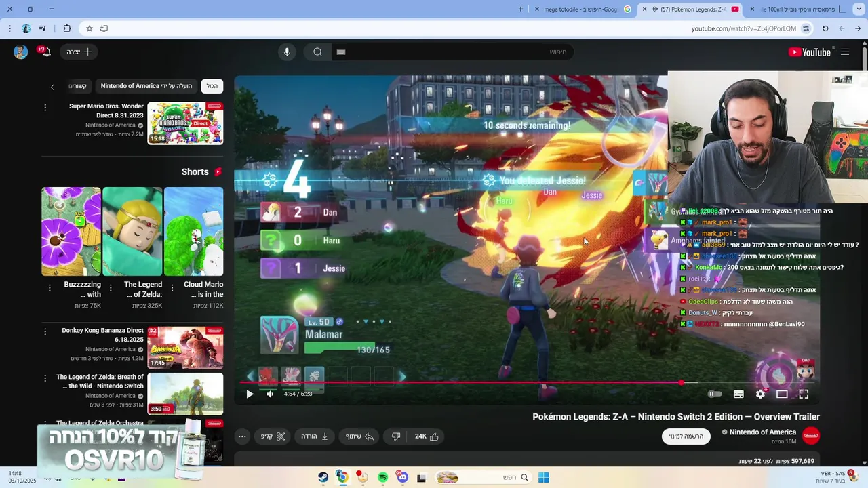
Task: Open options for Breath of the Wild video
Action: (x=45, y=378)
